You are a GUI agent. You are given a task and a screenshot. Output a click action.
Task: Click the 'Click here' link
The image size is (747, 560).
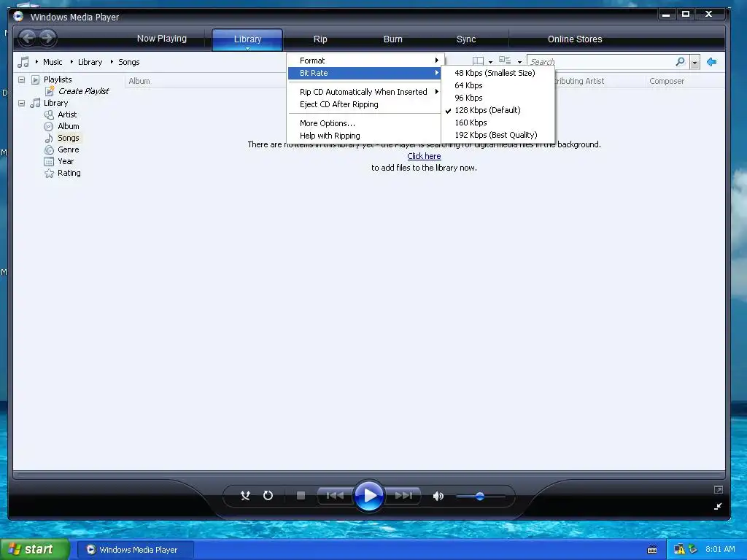click(424, 156)
